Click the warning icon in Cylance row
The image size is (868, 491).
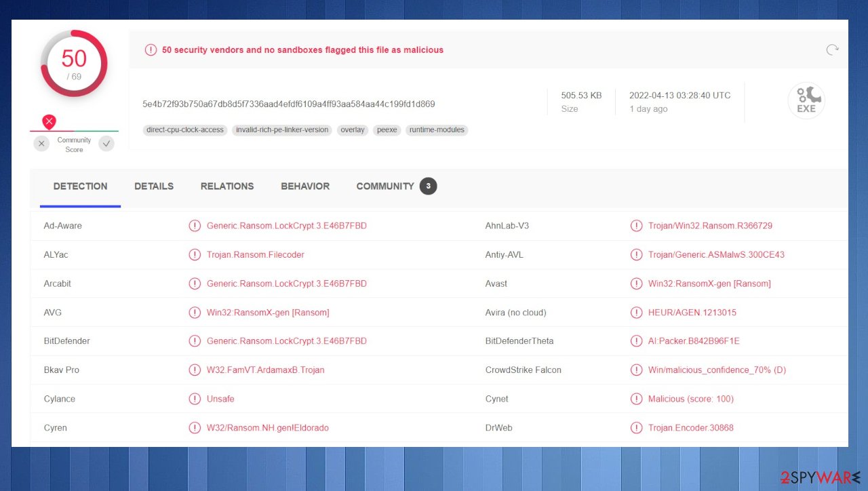pos(195,399)
